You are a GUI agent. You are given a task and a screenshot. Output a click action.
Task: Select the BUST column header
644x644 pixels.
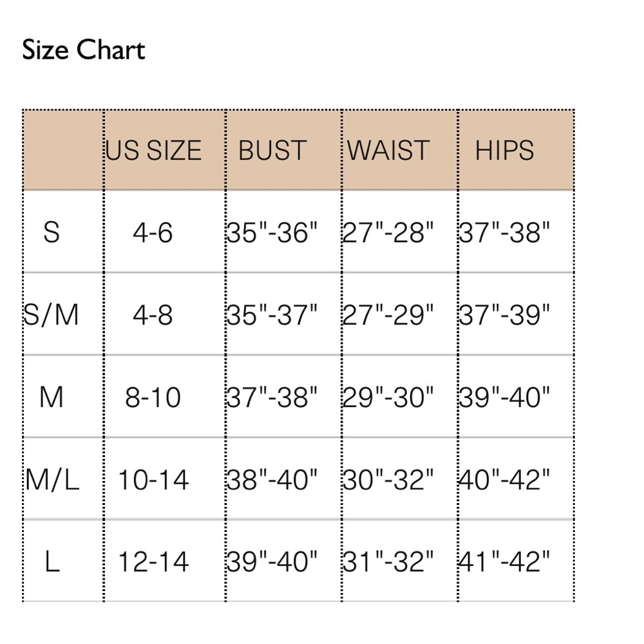pos(272,150)
